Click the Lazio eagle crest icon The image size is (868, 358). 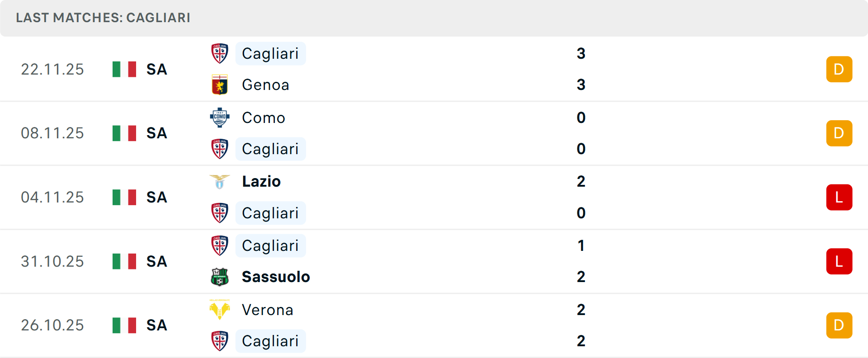[x=220, y=182]
